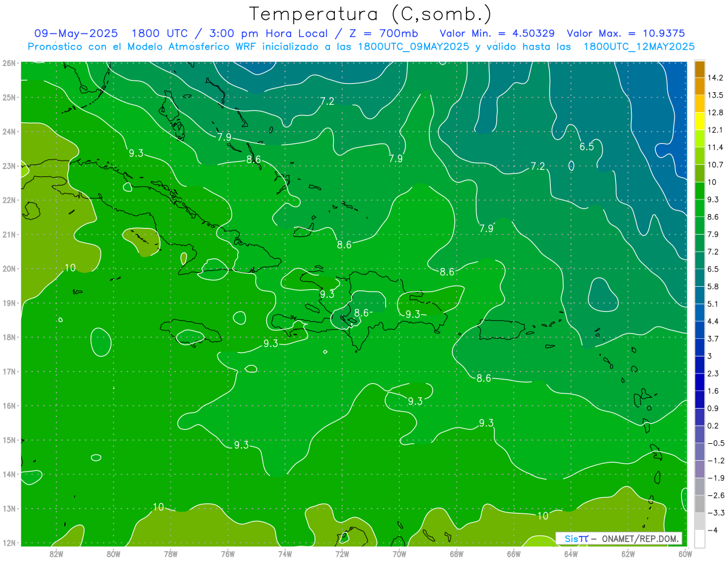Image resolution: width=728 pixels, height=562 pixels.
Task: Click the '1800UTC_12MAY2025' valid-until timestamp
Action: (639, 46)
